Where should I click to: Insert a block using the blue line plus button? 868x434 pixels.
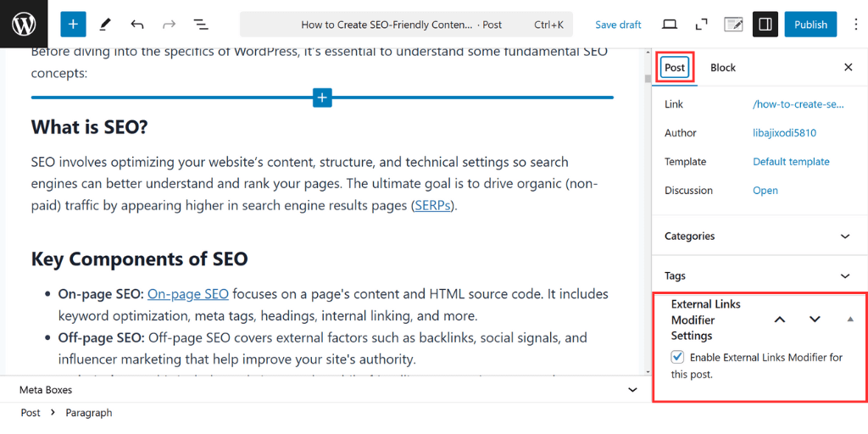pyautogui.click(x=322, y=97)
